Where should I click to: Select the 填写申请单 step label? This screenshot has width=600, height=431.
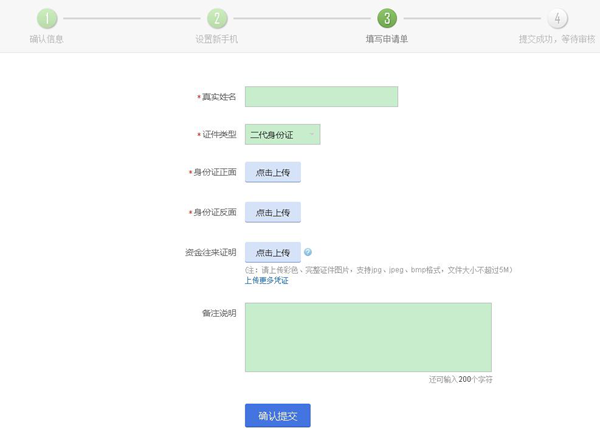388,40
